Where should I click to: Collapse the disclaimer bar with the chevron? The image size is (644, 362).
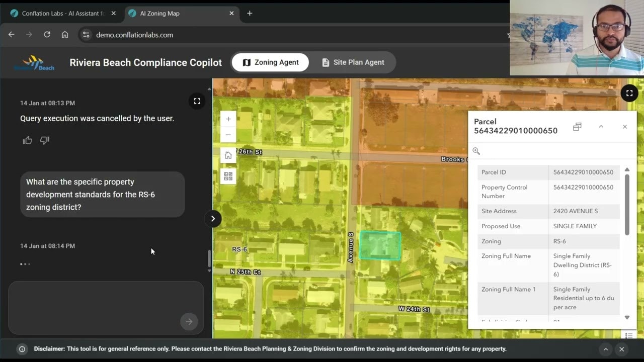click(x=606, y=349)
